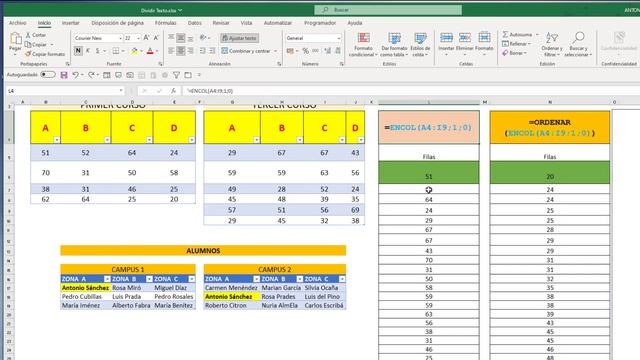Click the Insertar cells button
Viewport: 640px width, 360px height.
click(x=446, y=44)
